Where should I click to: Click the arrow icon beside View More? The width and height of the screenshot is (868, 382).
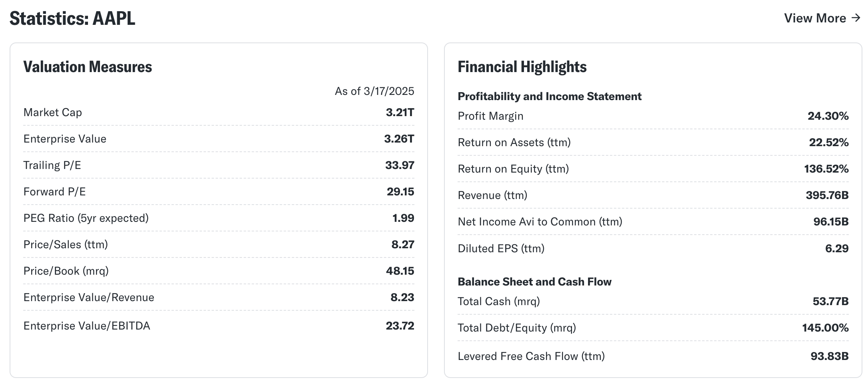point(856,18)
